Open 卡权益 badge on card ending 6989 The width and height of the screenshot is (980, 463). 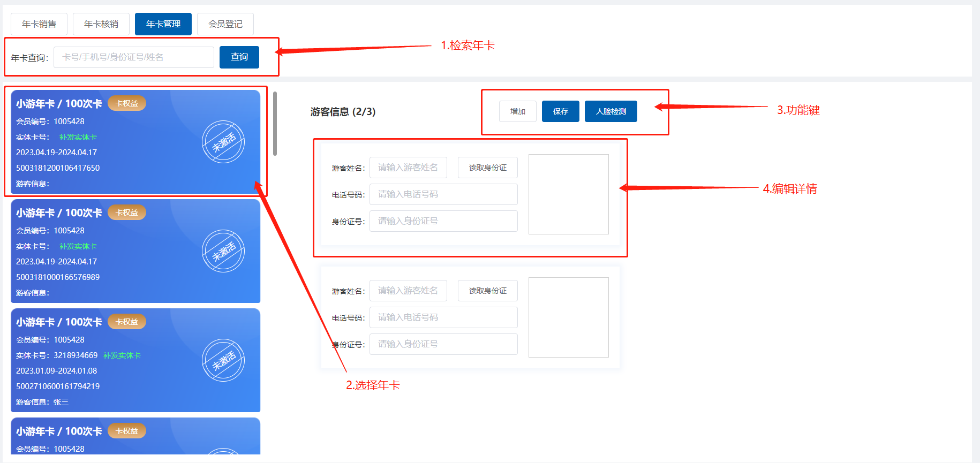click(x=127, y=212)
